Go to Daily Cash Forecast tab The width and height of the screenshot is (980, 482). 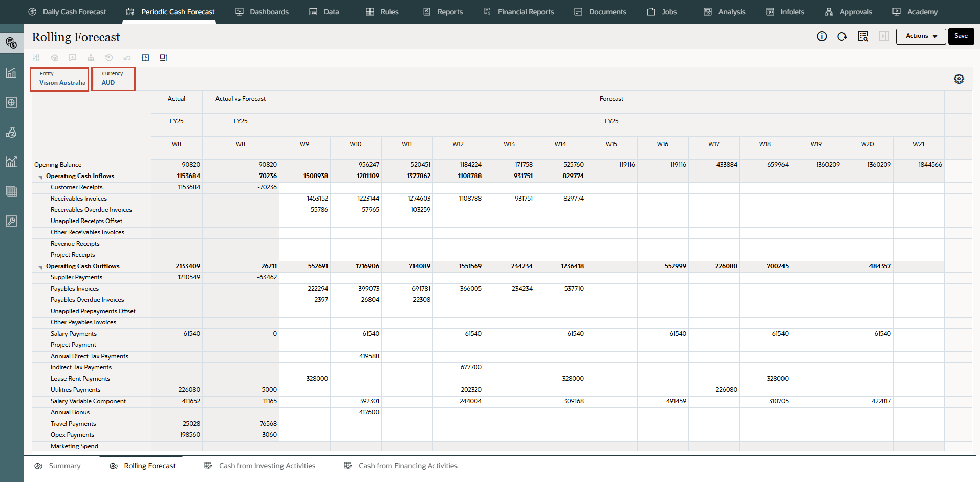click(x=68, y=12)
